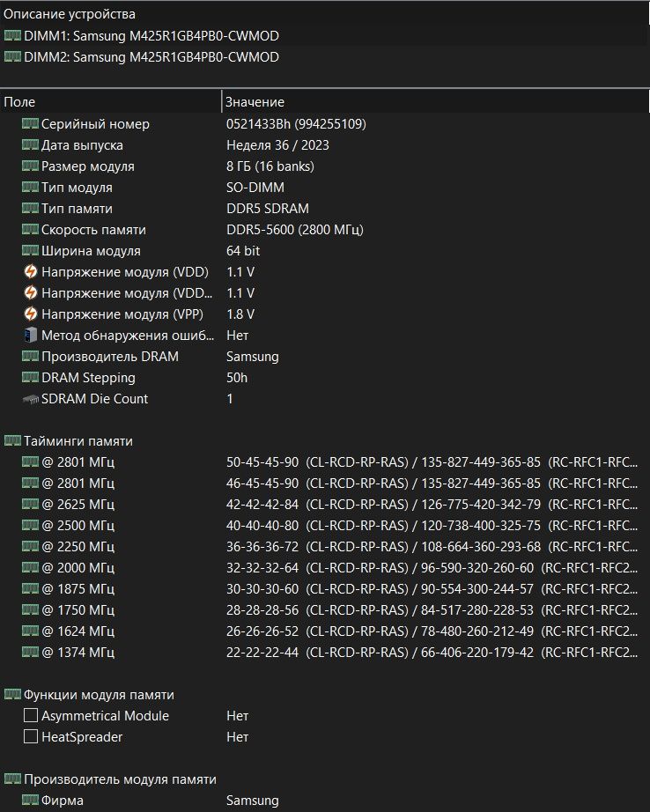Select the Функции модуля памяти heading

pos(99,695)
